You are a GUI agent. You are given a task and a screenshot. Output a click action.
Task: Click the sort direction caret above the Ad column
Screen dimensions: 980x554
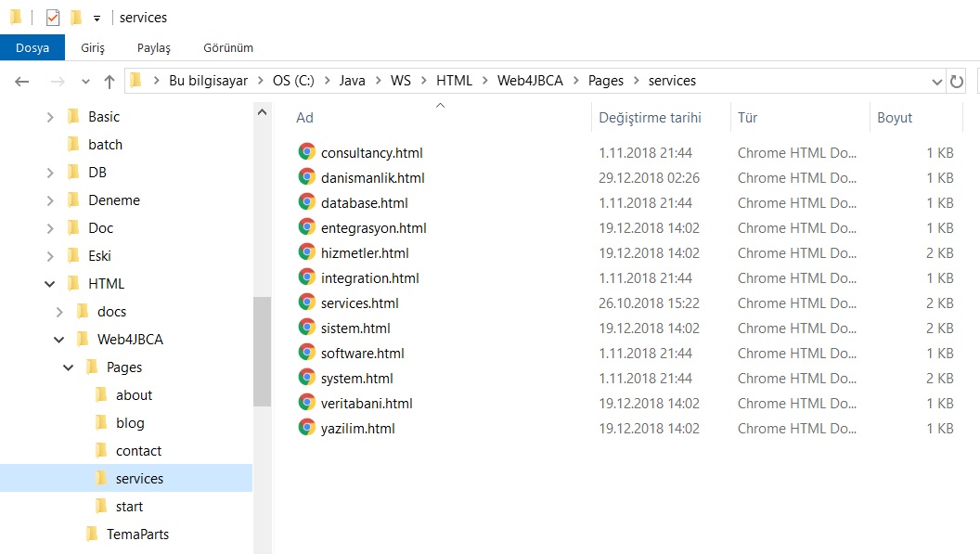click(439, 106)
